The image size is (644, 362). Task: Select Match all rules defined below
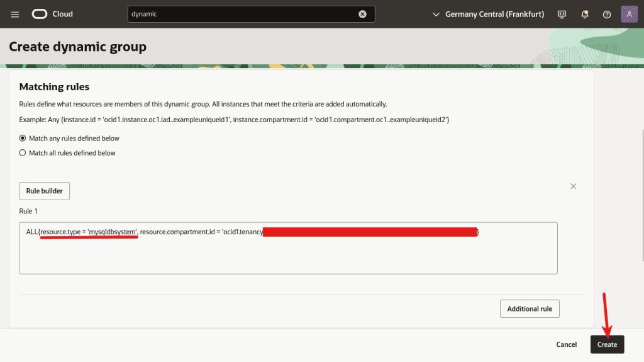[23, 153]
